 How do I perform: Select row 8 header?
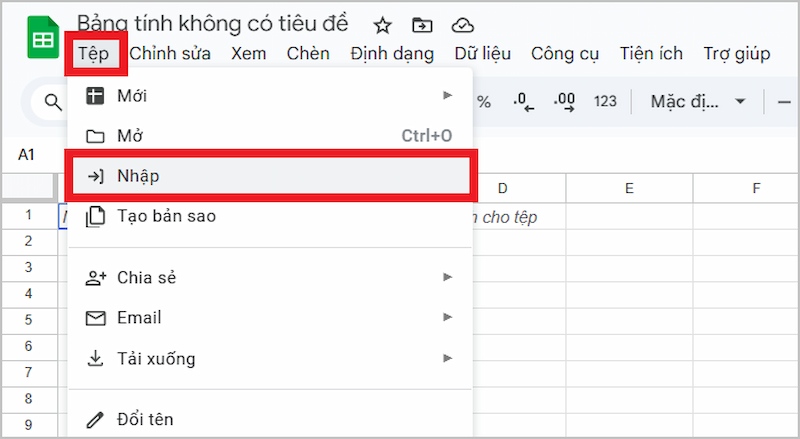[x=29, y=399]
